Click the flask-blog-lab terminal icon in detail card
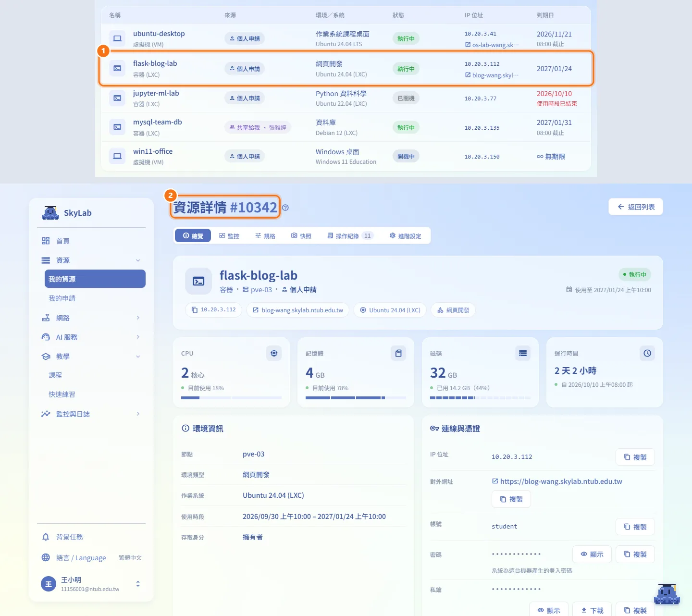 [198, 281]
